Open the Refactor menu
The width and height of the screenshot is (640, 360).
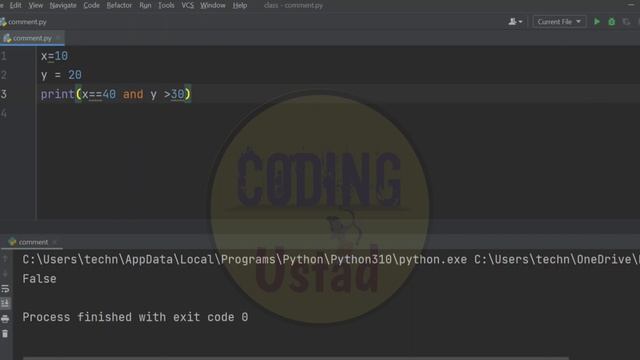(x=119, y=5)
